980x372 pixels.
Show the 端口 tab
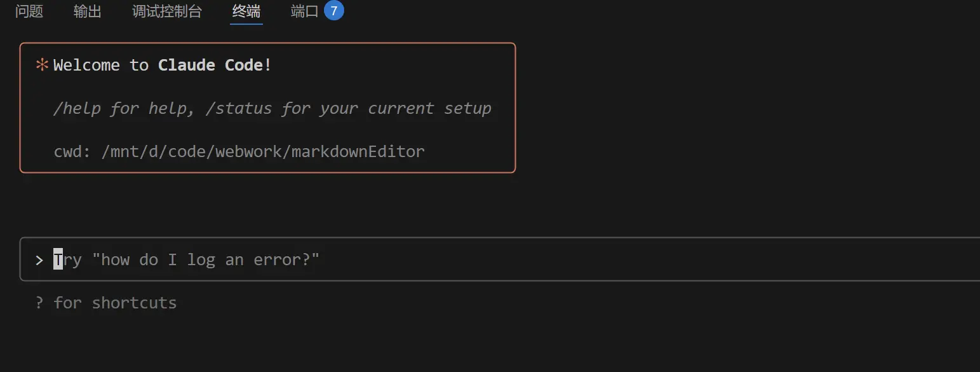point(305,11)
